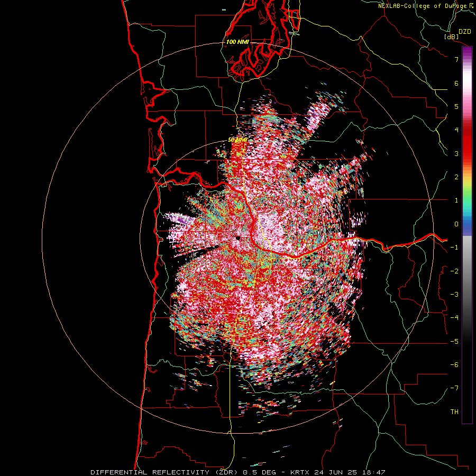The height and width of the screenshot is (476, 476).
Task: Click the scale value -5 label
Action: (x=454, y=341)
